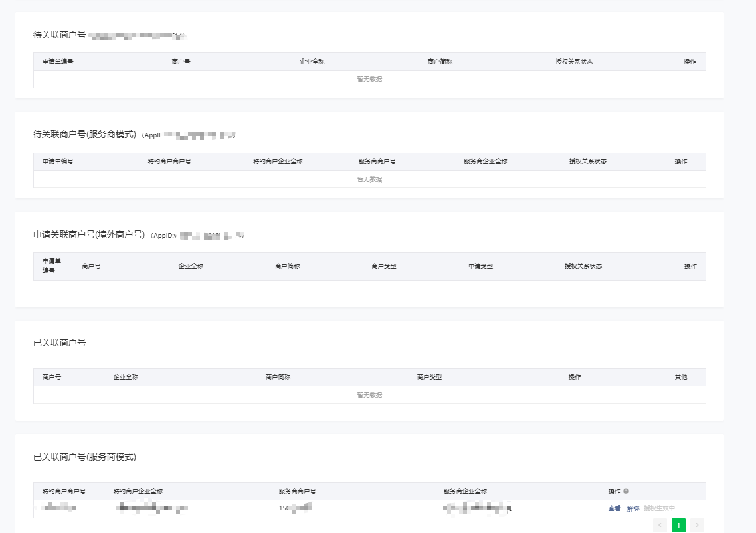Click 暂无数据 in 已关联商户号 table
Screen dimensions: 756x533
[x=369, y=395]
